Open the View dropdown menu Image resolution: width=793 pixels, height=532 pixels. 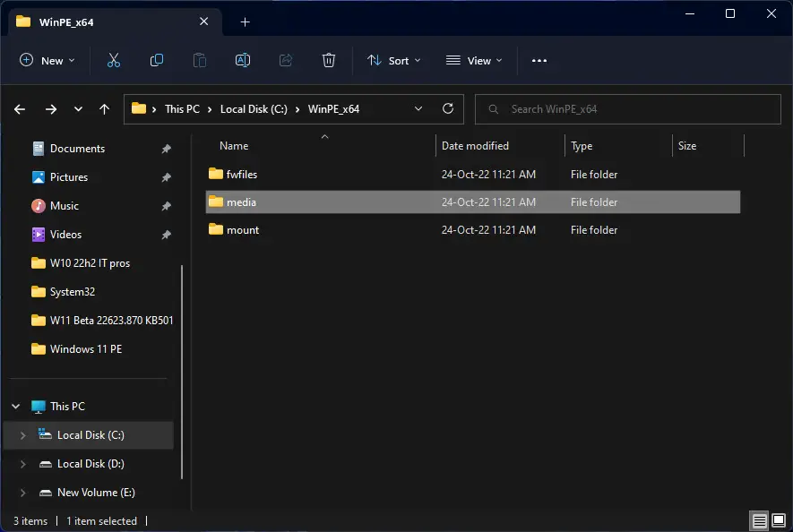[x=474, y=61]
